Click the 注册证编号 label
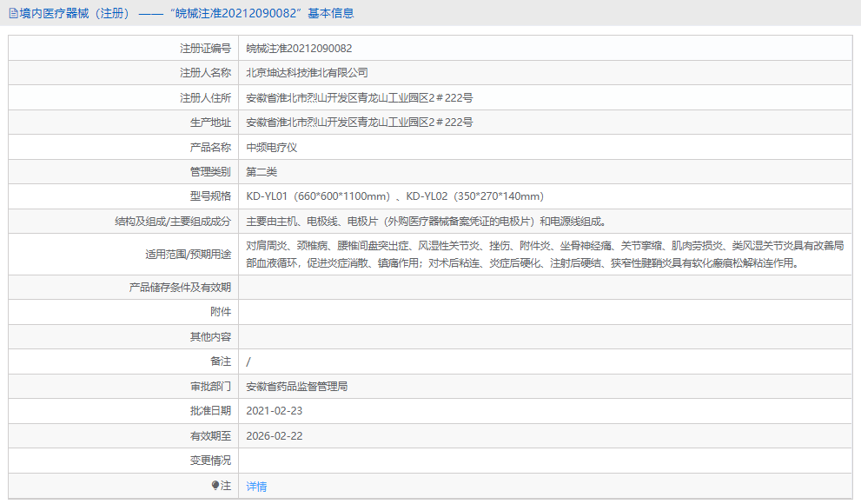 point(205,49)
